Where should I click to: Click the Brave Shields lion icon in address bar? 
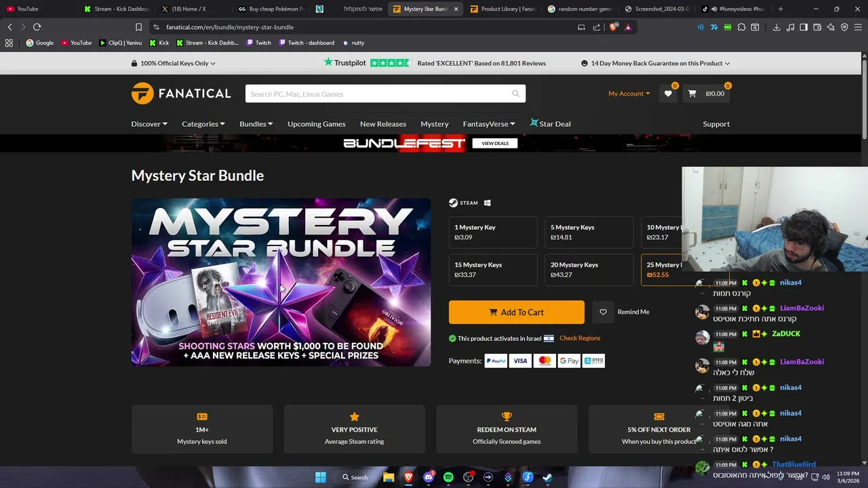tap(614, 27)
